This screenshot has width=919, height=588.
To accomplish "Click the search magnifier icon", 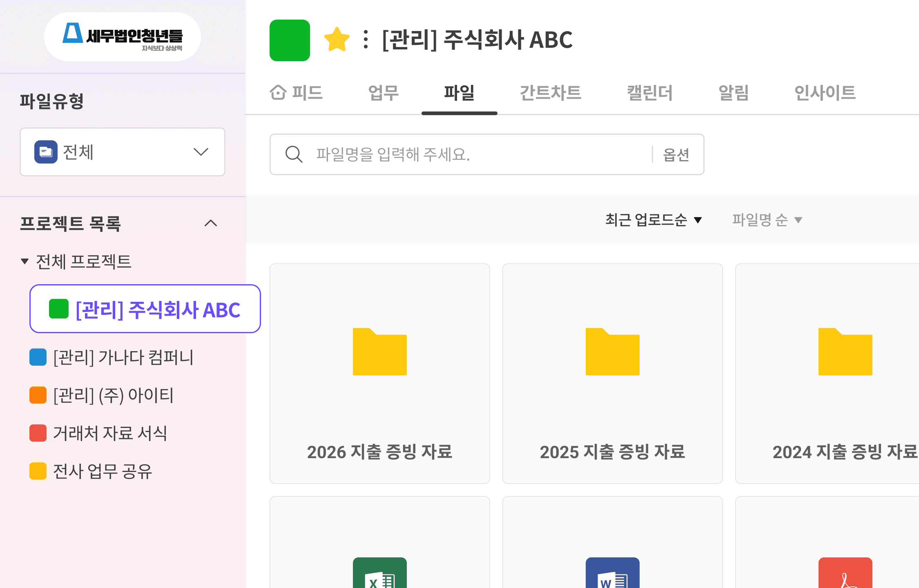I will point(294,154).
